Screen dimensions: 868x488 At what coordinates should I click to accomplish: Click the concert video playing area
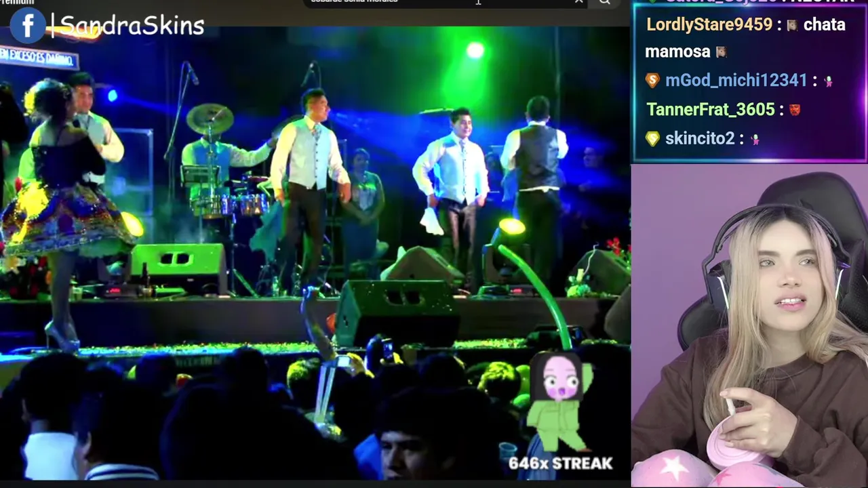[315, 251]
